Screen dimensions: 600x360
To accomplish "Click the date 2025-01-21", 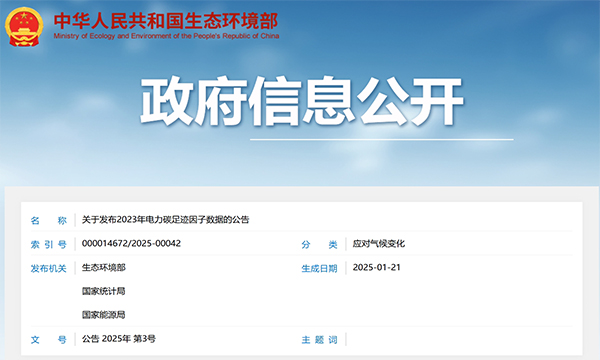I will [377, 267].
